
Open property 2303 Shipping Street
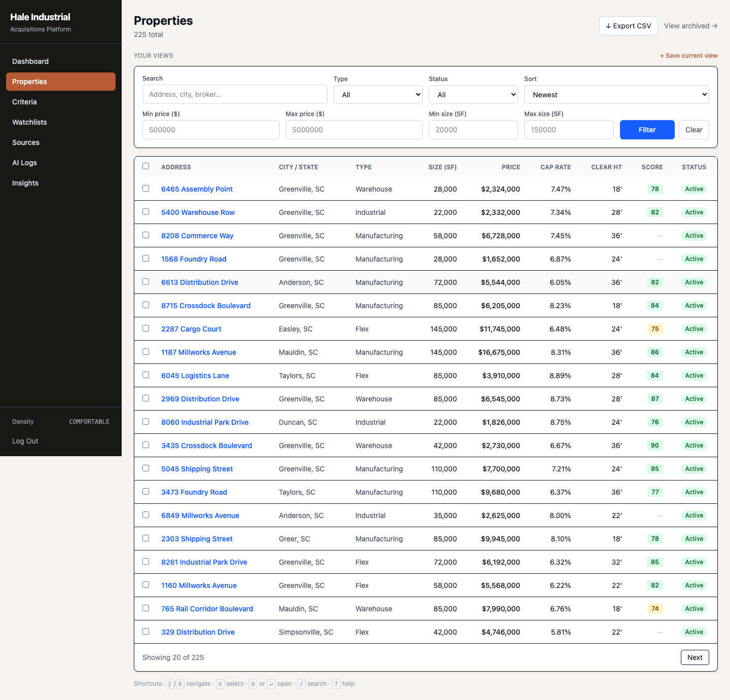[x=197, y=539]
